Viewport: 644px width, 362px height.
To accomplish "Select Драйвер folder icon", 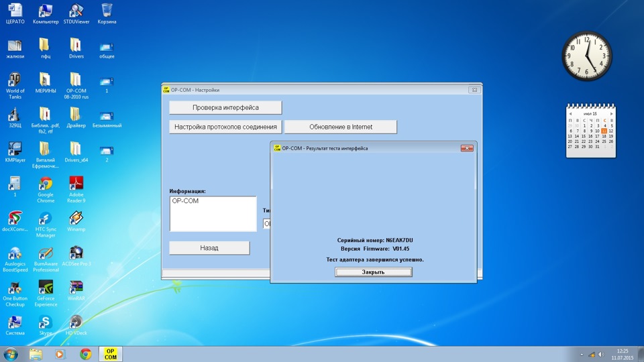I will (x=76, y=118).
